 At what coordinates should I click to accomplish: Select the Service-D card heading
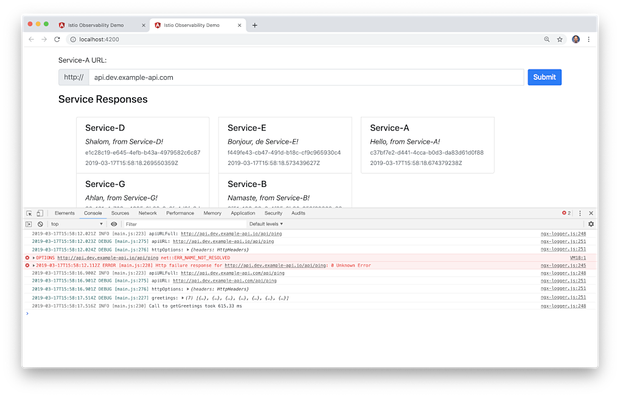(x=105, y=128)
